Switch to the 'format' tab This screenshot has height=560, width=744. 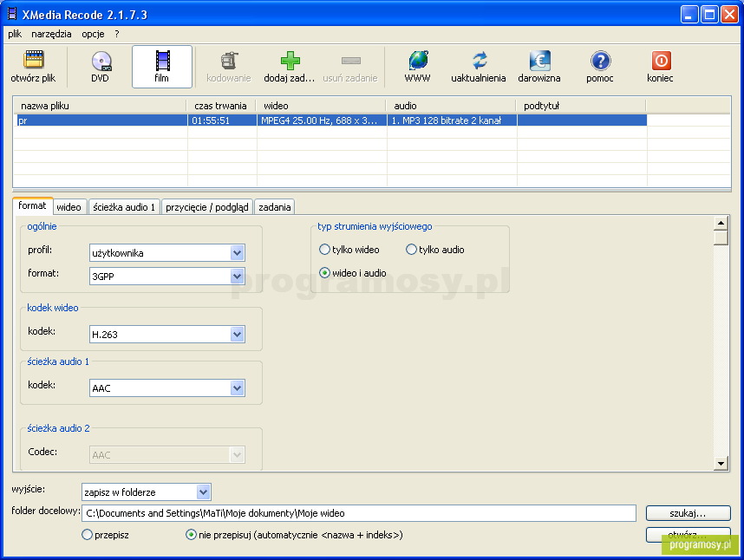(x=32, y=205)
